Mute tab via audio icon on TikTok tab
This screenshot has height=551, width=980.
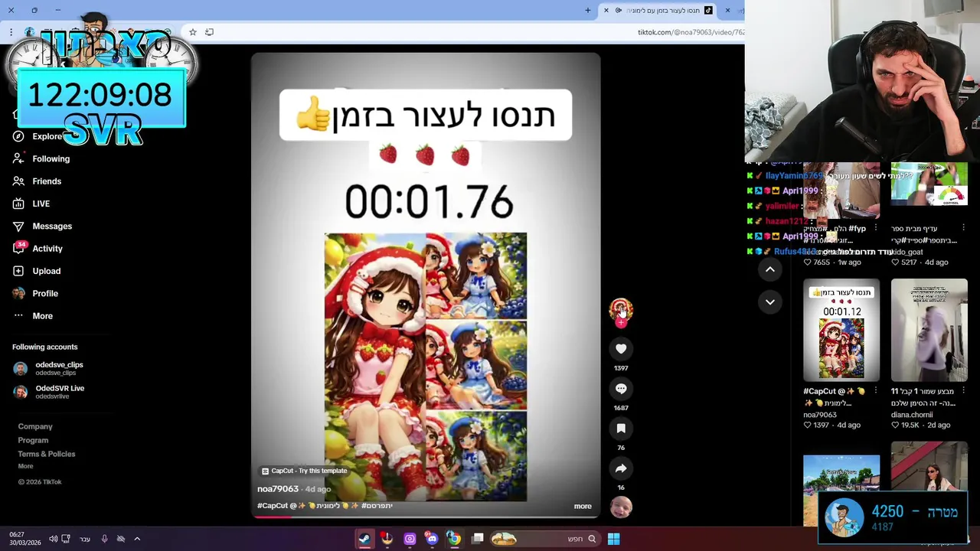point(619,11)
